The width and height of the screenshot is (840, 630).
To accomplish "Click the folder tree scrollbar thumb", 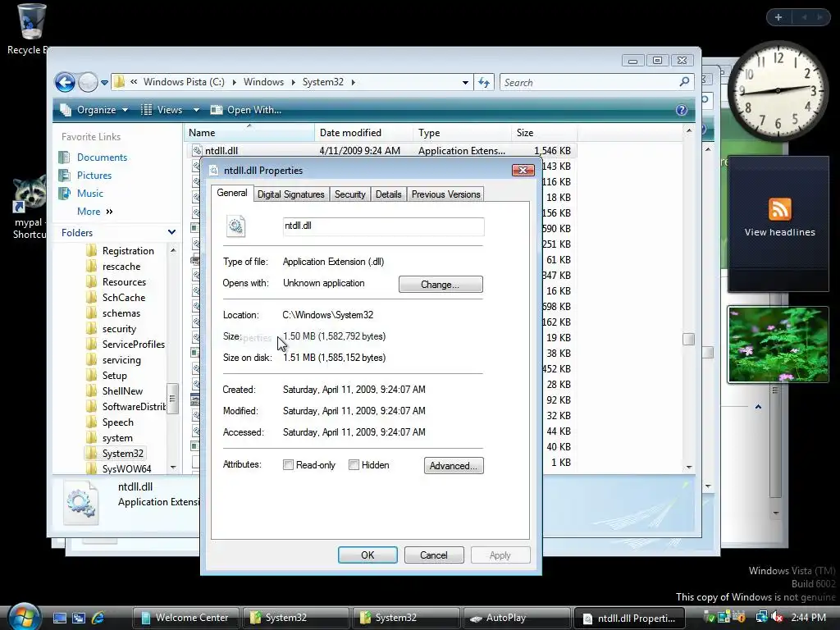I will click(172, 398).
